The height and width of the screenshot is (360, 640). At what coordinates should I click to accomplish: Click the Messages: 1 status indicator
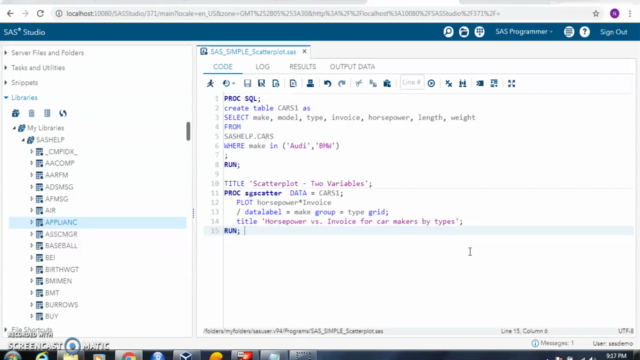tap(553, 343)
